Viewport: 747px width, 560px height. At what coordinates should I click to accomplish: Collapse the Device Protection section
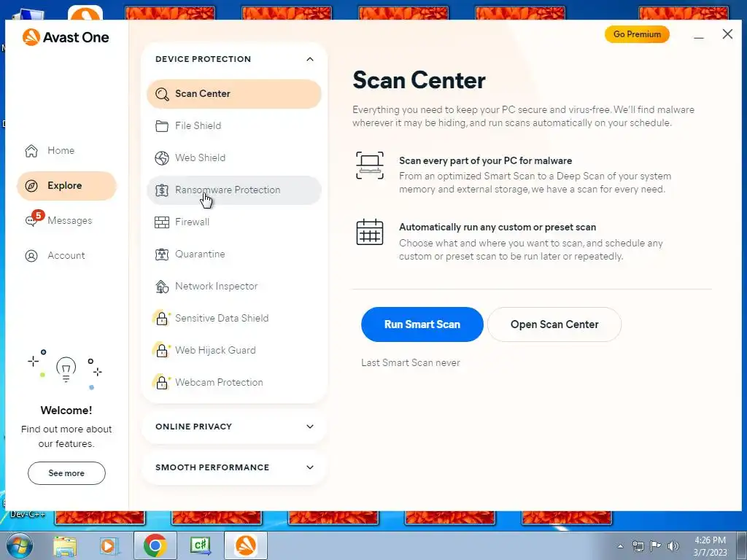pos(310,59)
